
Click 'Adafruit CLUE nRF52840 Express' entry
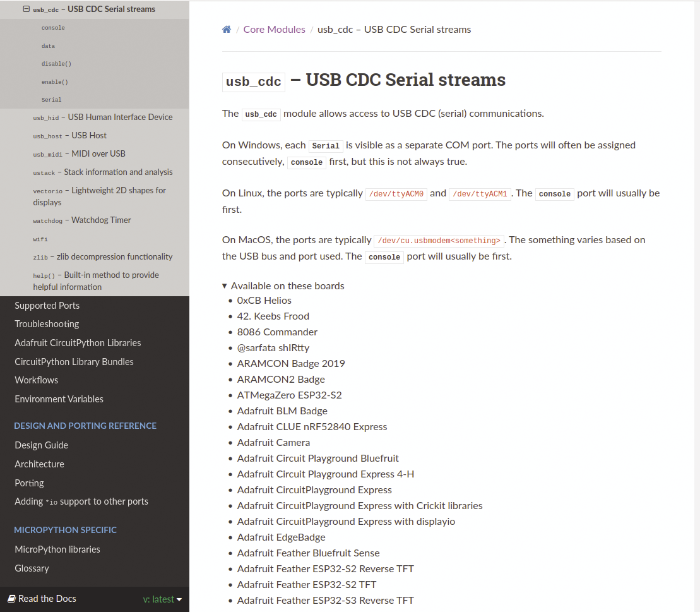[312, 426]
